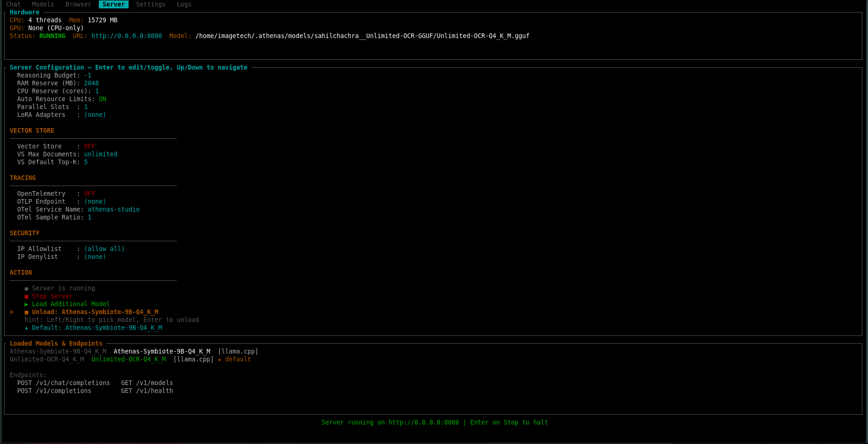Edit VS Max Documents unlimited value
The height and width of the screenshot is (444, 868).
(101, 154)
